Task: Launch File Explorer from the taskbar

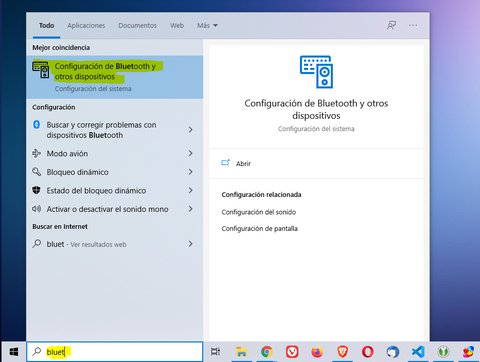Action: tap(241, 351)
